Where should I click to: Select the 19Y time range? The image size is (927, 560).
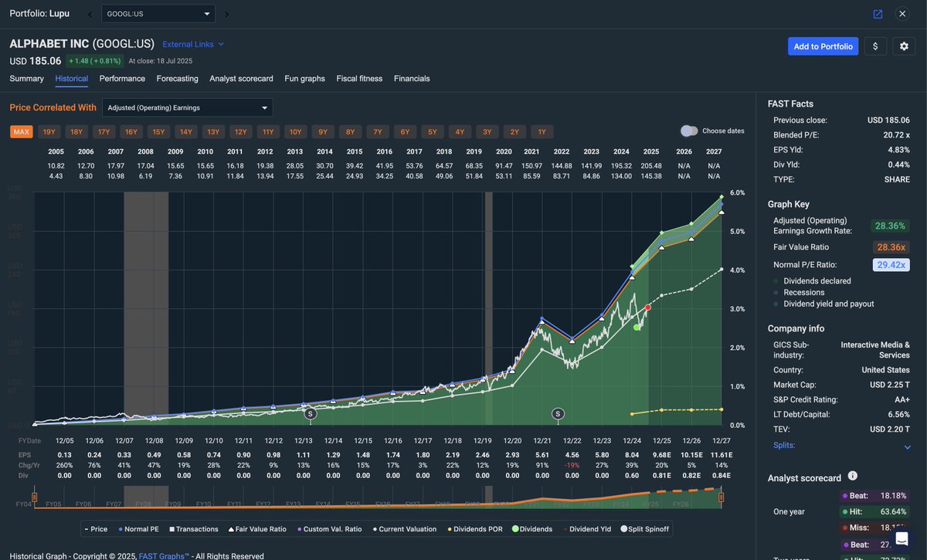[49, 132]
